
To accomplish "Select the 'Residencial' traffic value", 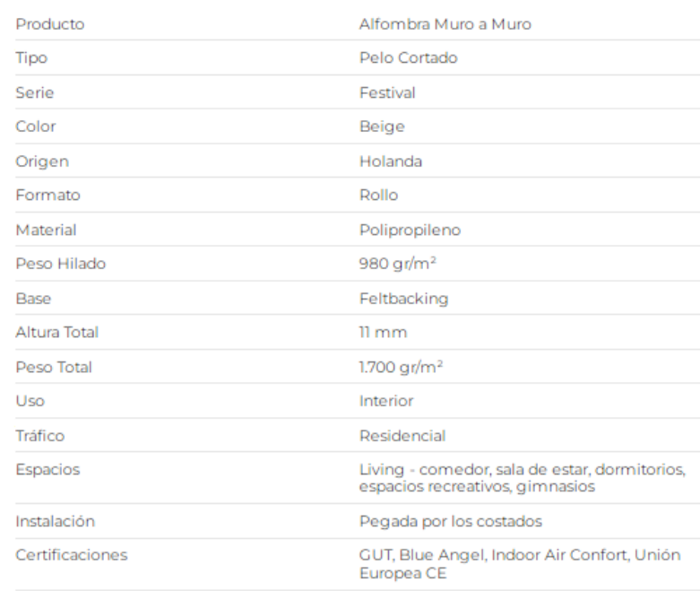I will 402,436.
